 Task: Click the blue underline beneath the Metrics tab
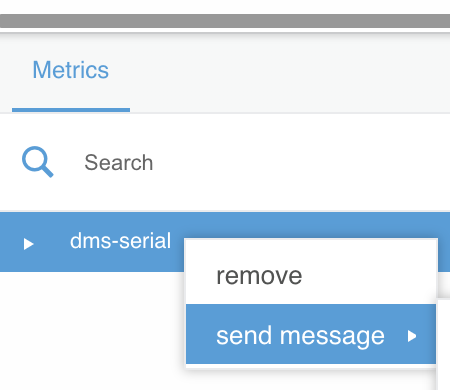tap(71, 110)
